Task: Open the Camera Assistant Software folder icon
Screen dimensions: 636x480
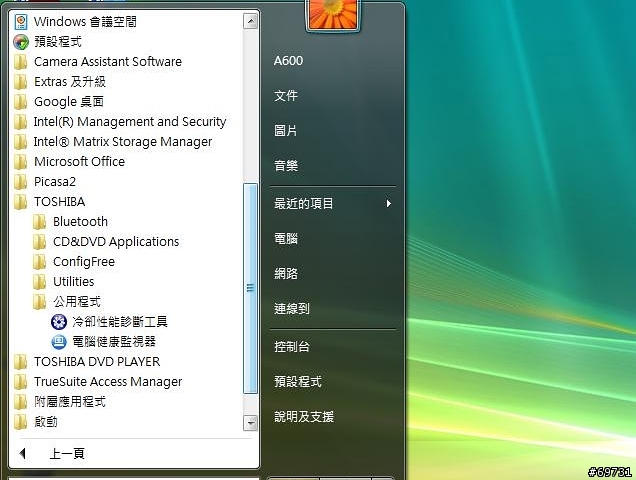Action: click(20, 62)
